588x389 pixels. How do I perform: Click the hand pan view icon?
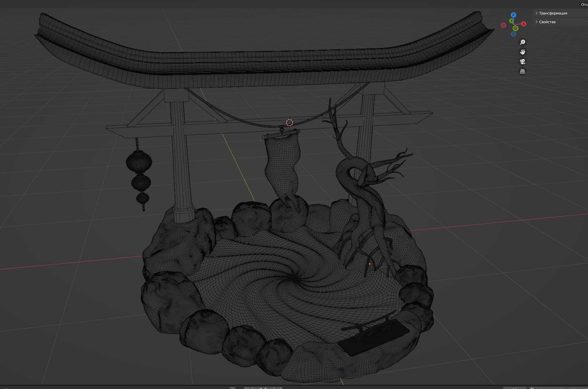point(523,52)
